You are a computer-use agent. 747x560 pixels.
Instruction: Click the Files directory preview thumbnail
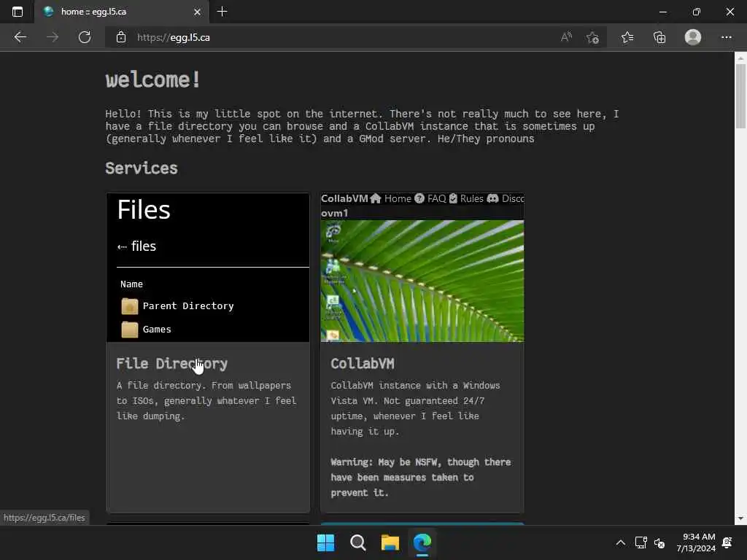(208, 267)
